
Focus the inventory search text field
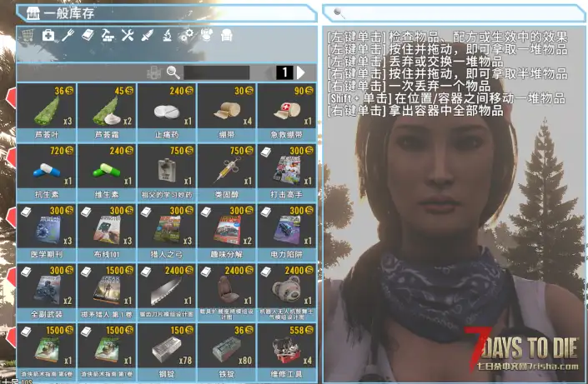(216, 72)
